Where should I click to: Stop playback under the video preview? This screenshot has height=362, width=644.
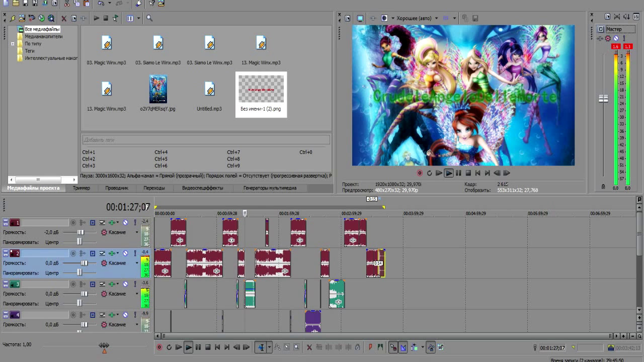(x=468, y=173)
